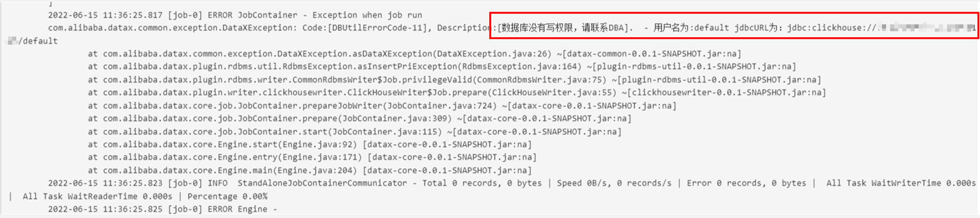Click the ClickHouseWriter$Job.prepare stack line

point(457,93)
